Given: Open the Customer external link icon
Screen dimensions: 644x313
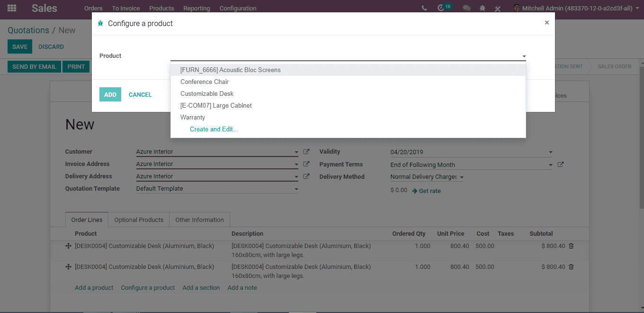Looking at the screenshot, I should pyautogui.click(x=306, y=152).
